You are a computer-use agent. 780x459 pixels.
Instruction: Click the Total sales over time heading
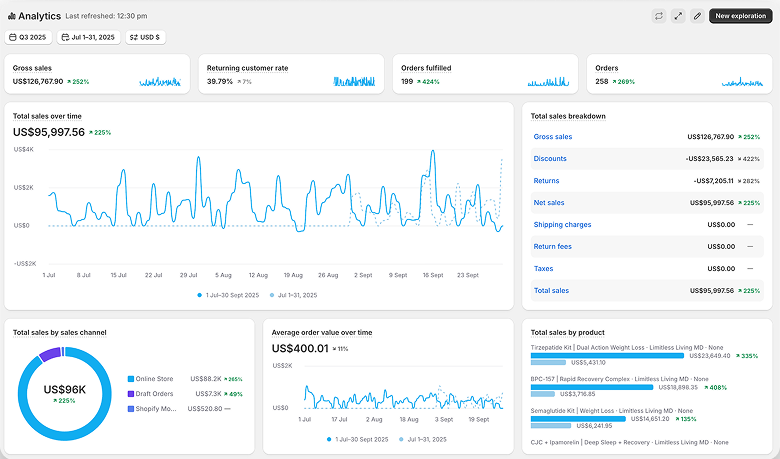[47, 116]
